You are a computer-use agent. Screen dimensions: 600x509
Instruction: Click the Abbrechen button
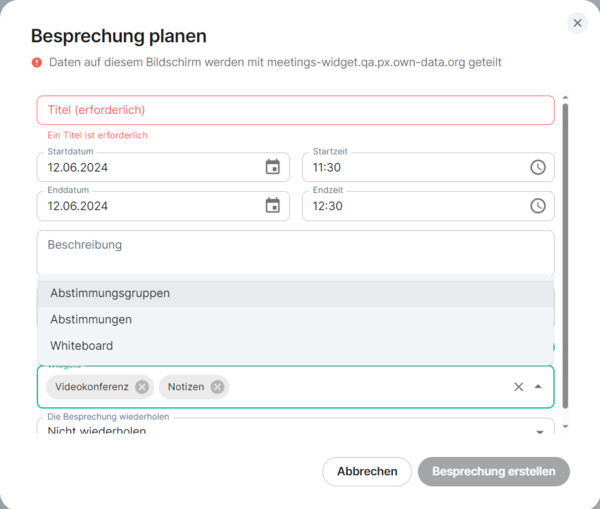tap(367, 471)
